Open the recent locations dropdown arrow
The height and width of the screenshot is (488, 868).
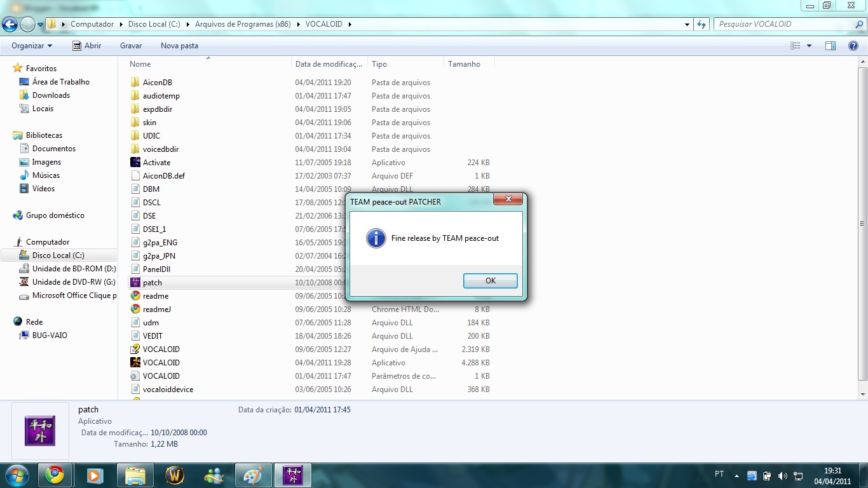pyautogui.click(x=41, y=25)
